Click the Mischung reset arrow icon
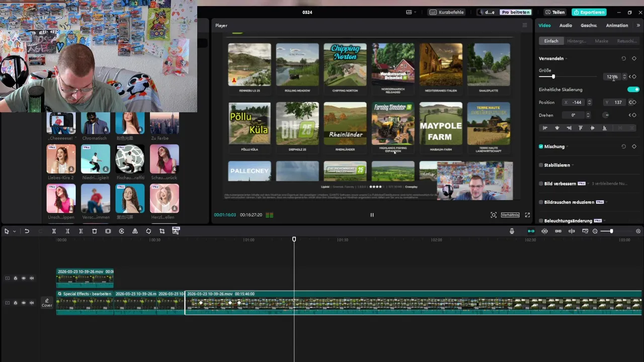The width and height of the screenshot is (644, 362). (x=623, y=146)
